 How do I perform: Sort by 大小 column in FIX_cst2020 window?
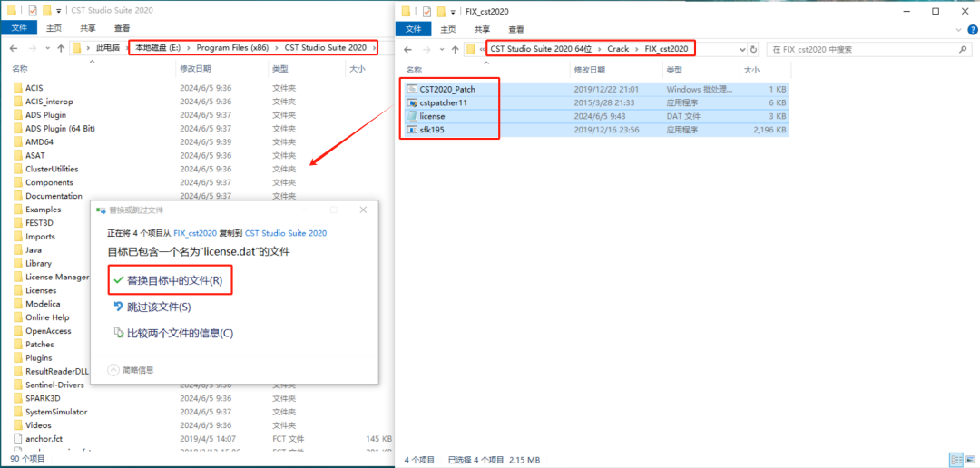(751, 69)
